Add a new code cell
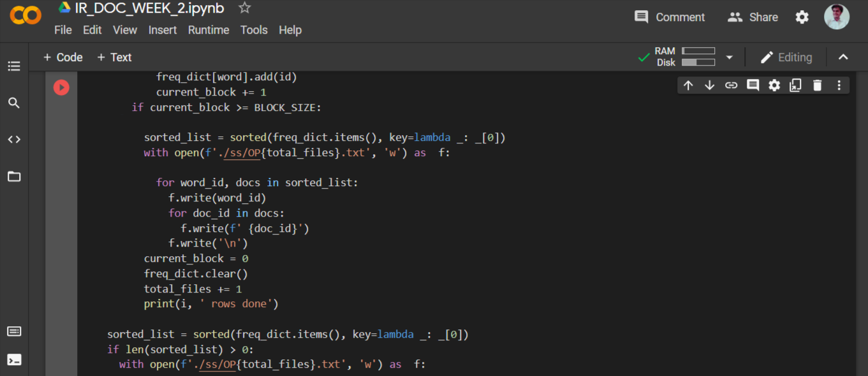 [63, 57]
